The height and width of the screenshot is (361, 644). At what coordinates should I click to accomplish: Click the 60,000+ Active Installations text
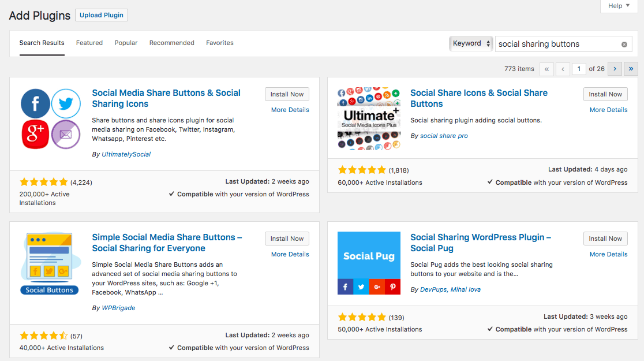click(x=380, y=183)
